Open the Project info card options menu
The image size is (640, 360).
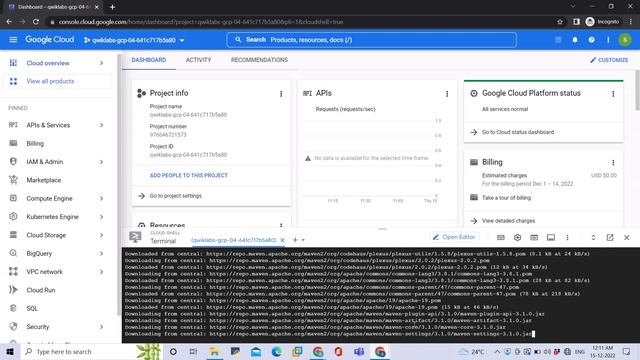click(281, 94)
